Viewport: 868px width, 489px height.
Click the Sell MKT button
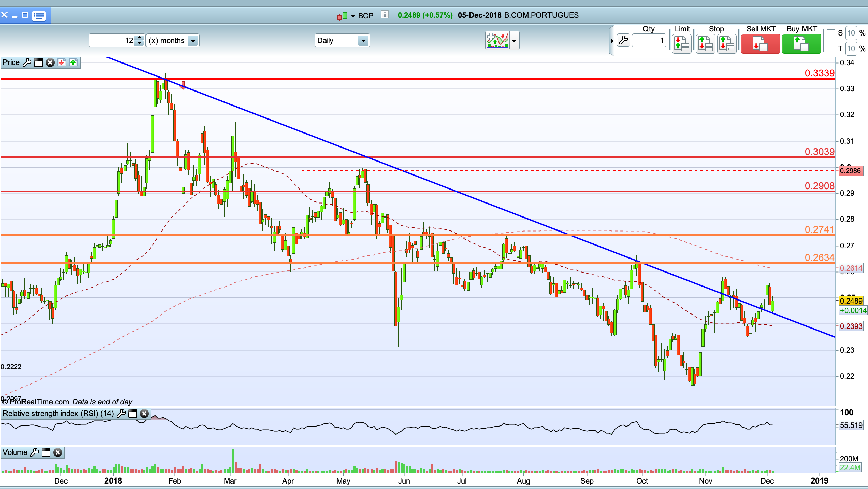point(760,44)
